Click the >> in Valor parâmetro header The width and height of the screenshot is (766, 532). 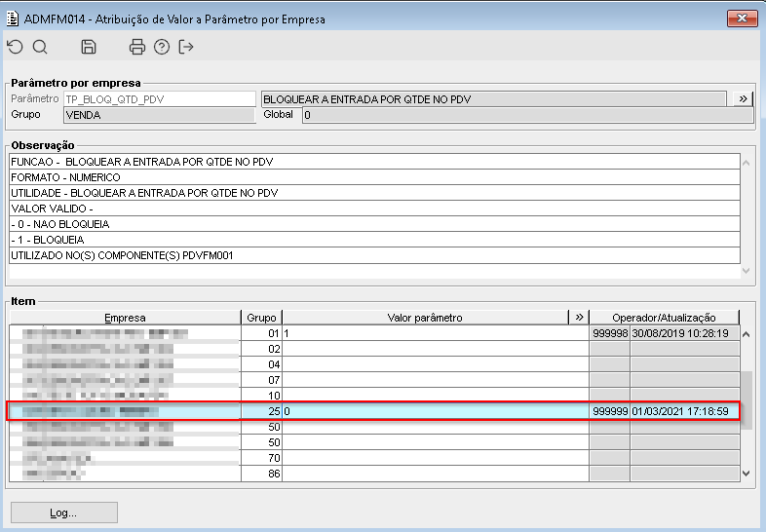coord(580,317)
